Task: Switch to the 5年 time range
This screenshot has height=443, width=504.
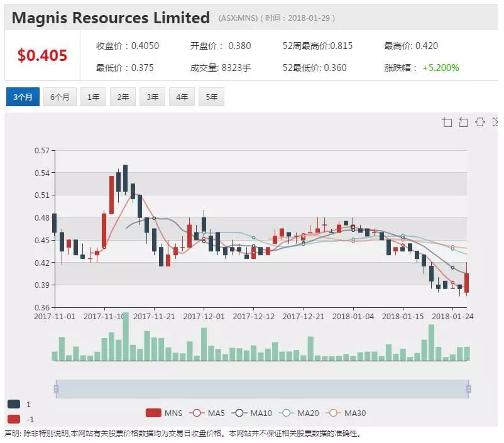Action: [x=212, y=97]
